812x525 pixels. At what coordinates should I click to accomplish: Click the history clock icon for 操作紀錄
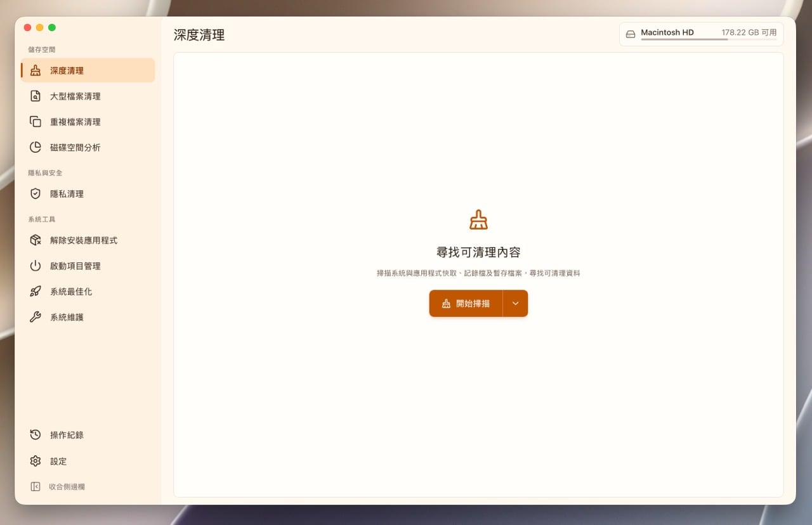click(x=36, y=435)
